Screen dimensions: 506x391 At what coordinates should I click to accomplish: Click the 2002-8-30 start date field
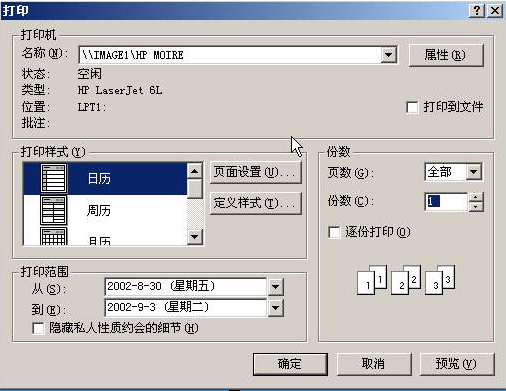(x=186, y=287)
